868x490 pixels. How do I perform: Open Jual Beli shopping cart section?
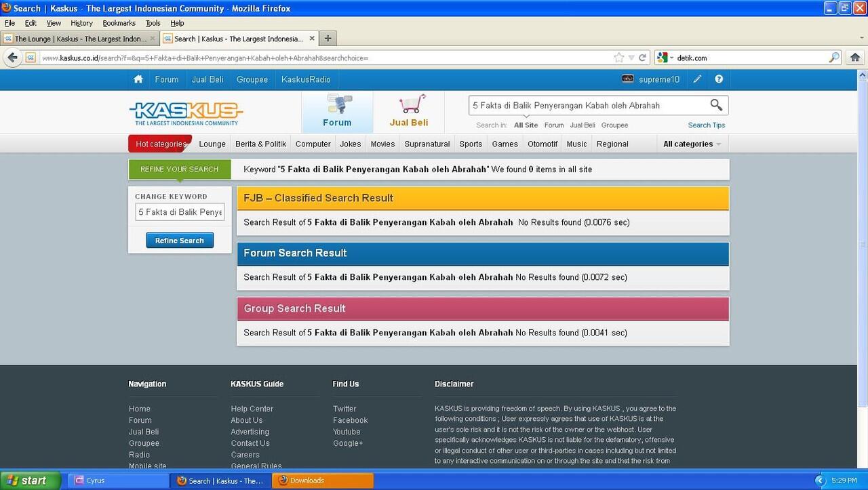click(409, 111)
